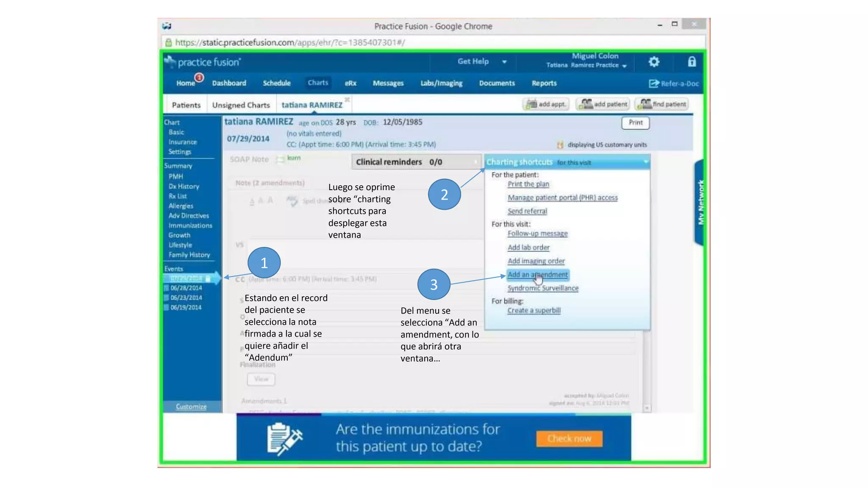This screenshot has height=488, width=868.
Task: Click the add patient button
Action: (604, 104)
